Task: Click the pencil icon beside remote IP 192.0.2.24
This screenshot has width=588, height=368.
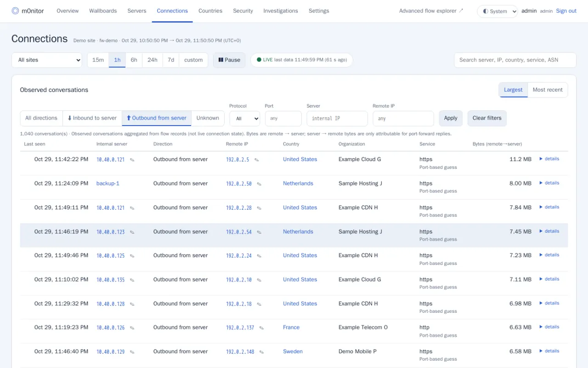Action: (x=259, y=256)
